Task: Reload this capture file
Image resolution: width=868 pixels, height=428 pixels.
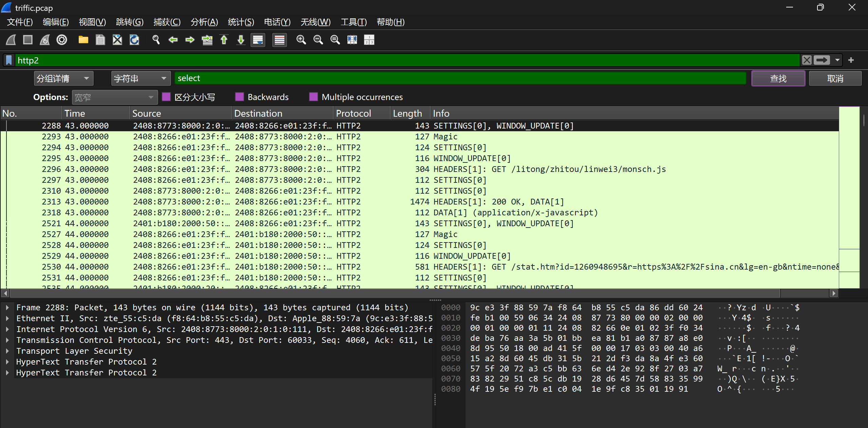Action: (x=134, y=40)
